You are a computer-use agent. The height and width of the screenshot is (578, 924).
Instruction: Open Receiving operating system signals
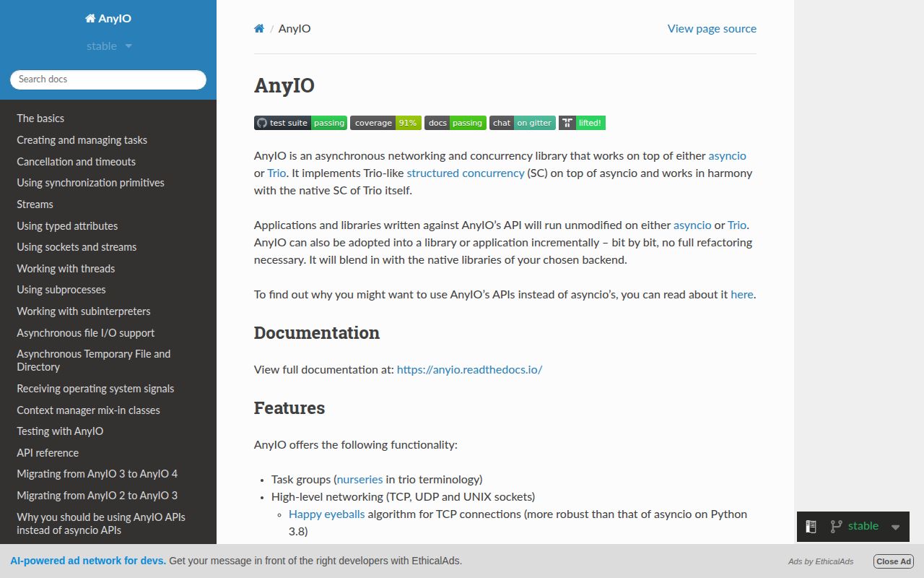(108, 389)
